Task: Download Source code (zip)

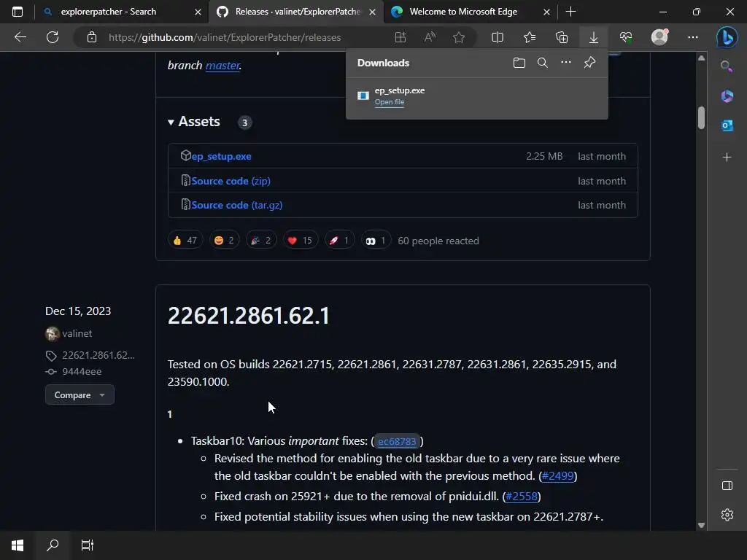Action: (x=231, y=181)
